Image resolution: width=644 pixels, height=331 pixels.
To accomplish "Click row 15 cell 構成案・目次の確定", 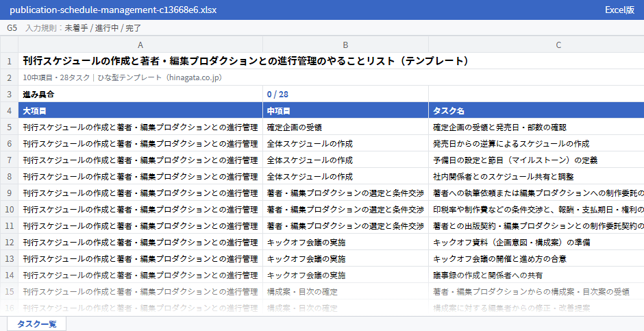I will click(x=345, y=291).
